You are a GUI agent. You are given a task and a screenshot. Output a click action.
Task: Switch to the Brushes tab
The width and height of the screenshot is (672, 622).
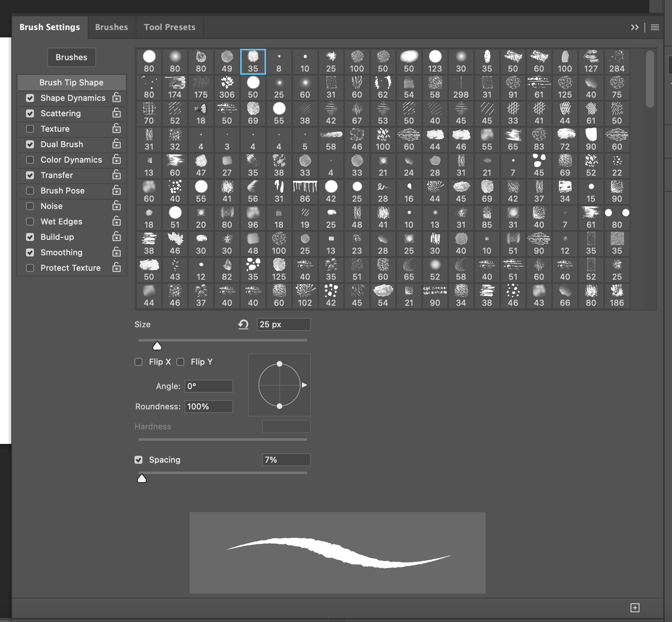[x=111, y=27]
